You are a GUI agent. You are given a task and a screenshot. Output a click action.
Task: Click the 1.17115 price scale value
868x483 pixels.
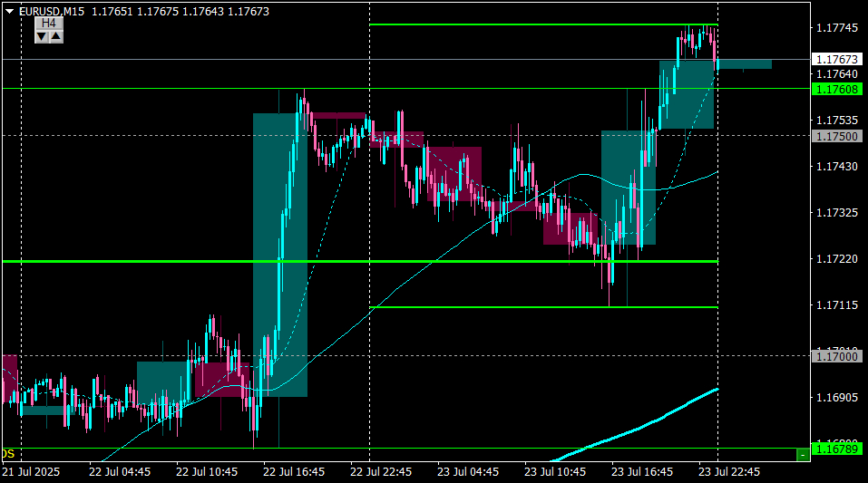(x=837, y=304)
